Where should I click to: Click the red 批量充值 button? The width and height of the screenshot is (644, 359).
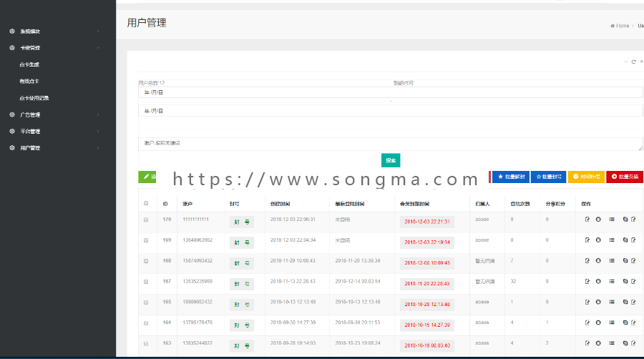tap(625, 177)
